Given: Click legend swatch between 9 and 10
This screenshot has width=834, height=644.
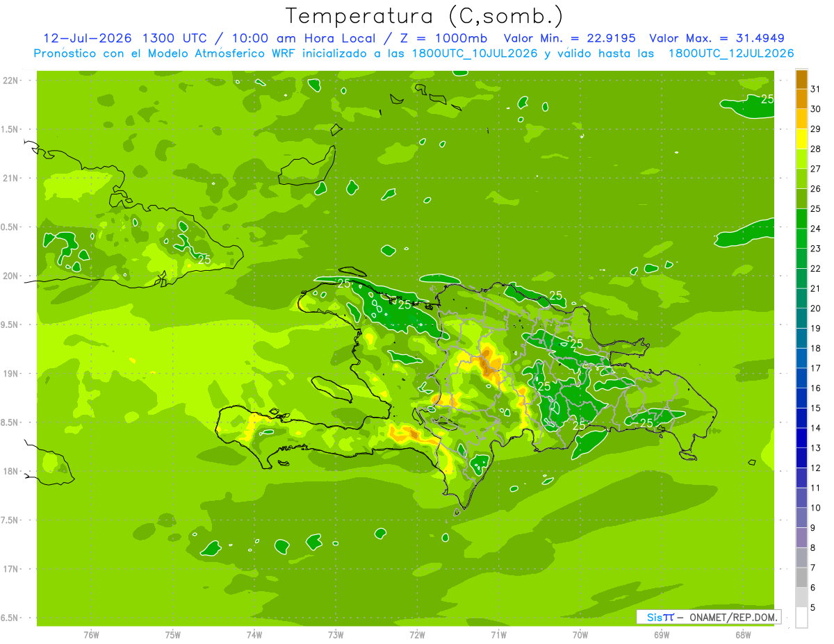Looking at the screenshot, I should click(801, 518).
